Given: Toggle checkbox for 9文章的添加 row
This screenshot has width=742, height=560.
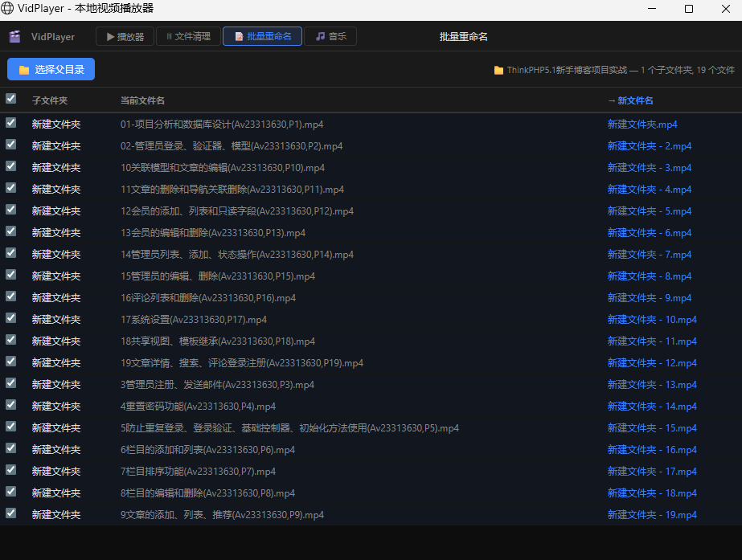Looking at the screenshot, I should 11,513.
